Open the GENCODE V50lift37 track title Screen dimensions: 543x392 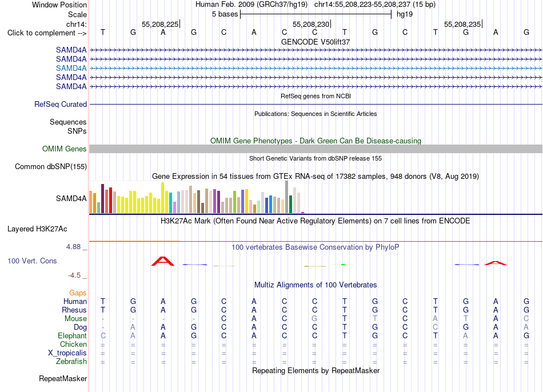(x=316, y=42)
